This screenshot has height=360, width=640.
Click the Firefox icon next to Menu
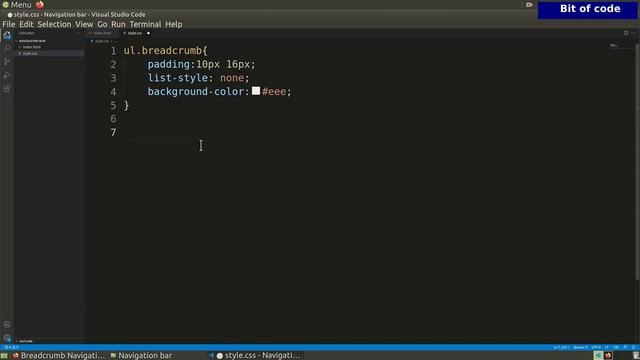coord(40,4)
